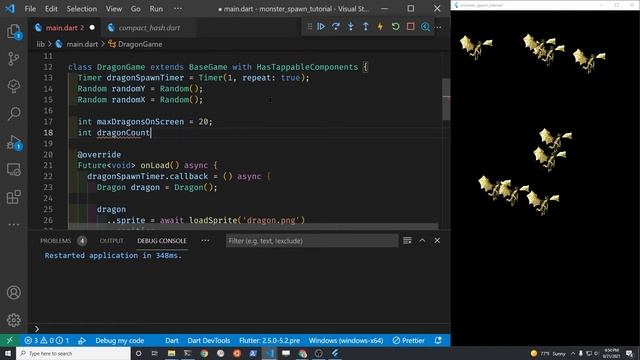
Task: Switch to the Problems panel tab
Action: pyautogui.click(x=63, y=241)
